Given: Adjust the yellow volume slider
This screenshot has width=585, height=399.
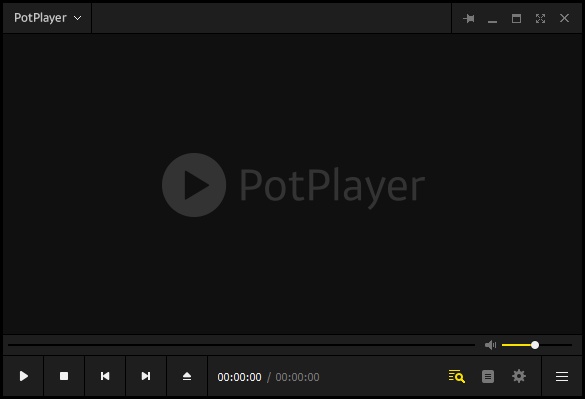Looking at the screenshot, I should (x=536, y=345).
